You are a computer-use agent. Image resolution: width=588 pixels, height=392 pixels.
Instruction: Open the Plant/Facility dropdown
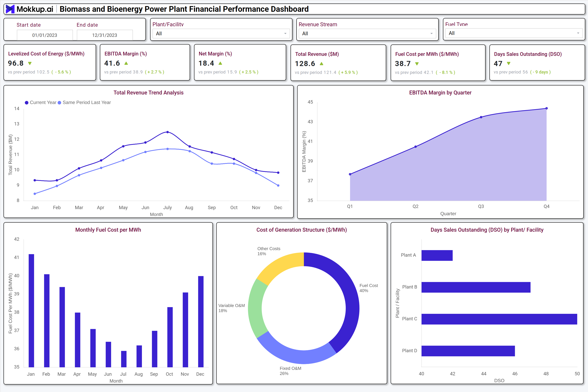tap(221, 34)
